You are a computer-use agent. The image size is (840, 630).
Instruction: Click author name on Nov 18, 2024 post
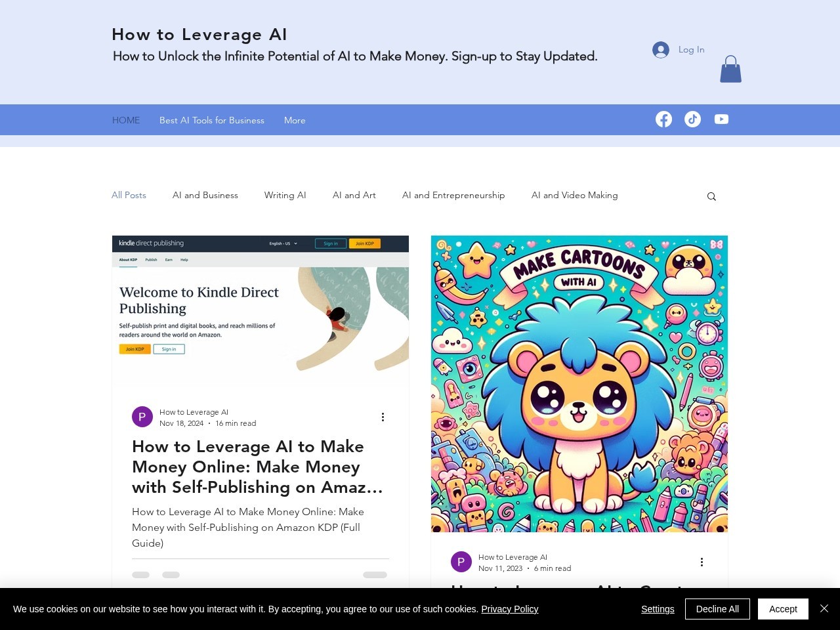194,412
